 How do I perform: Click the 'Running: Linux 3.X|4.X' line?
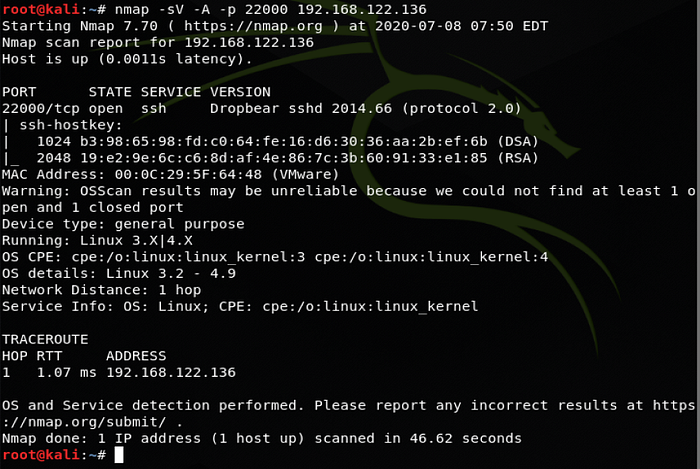(97, 240)
